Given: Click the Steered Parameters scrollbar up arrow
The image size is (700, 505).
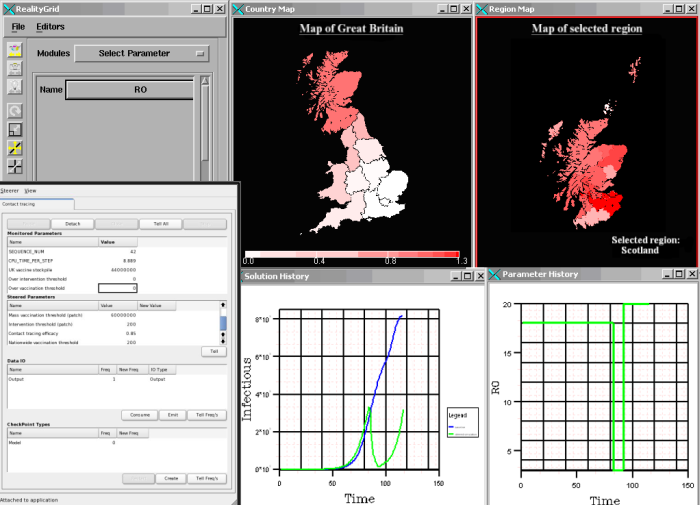Looking at the screenshot, I should [223, 305].
